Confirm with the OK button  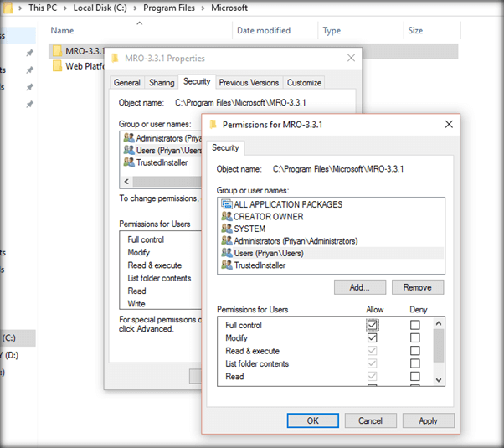(x=313, y=420)
